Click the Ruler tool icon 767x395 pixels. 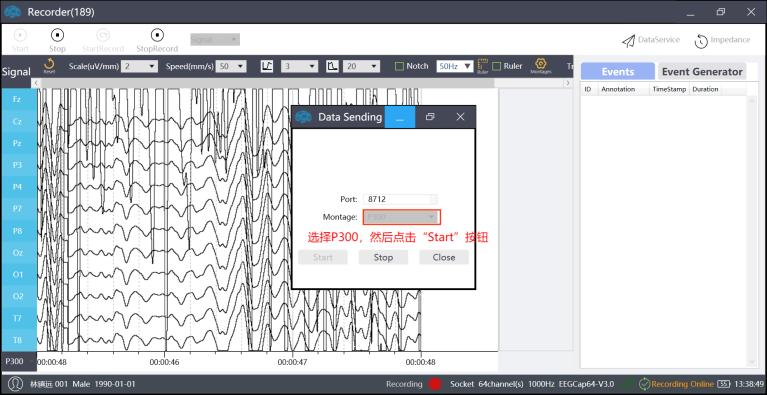pos(483,66)
